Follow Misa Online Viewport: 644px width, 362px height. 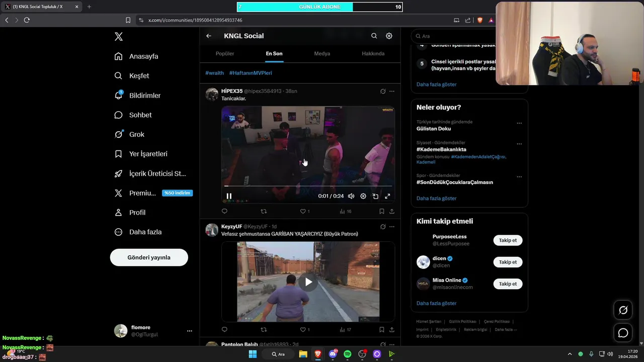(508, 284)
